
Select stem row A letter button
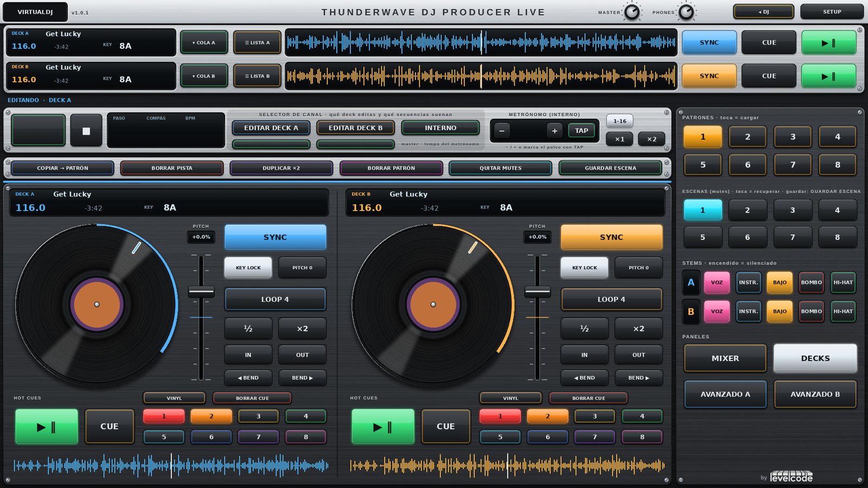691,282
